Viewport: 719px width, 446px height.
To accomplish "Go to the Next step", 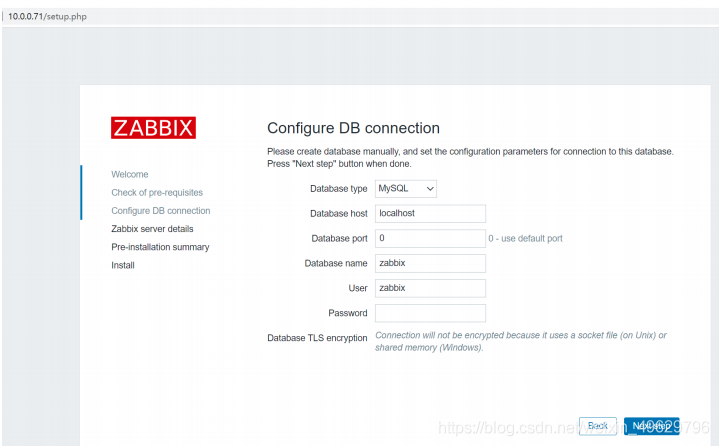I will (x=652, y=426).
